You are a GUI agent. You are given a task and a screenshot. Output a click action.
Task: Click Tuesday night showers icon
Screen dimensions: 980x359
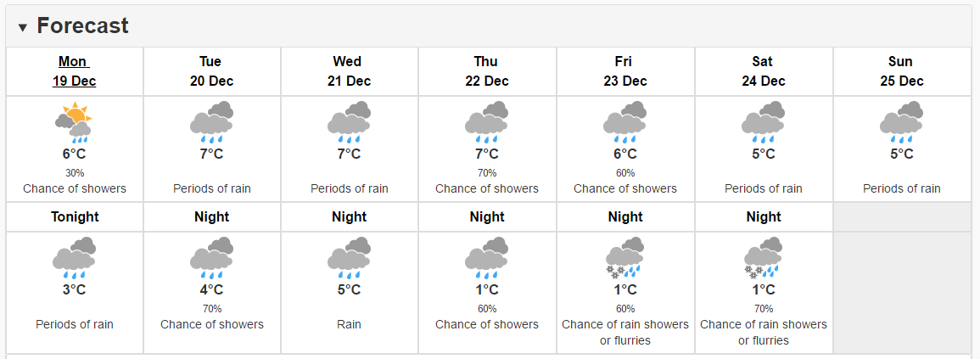[212, 258]
